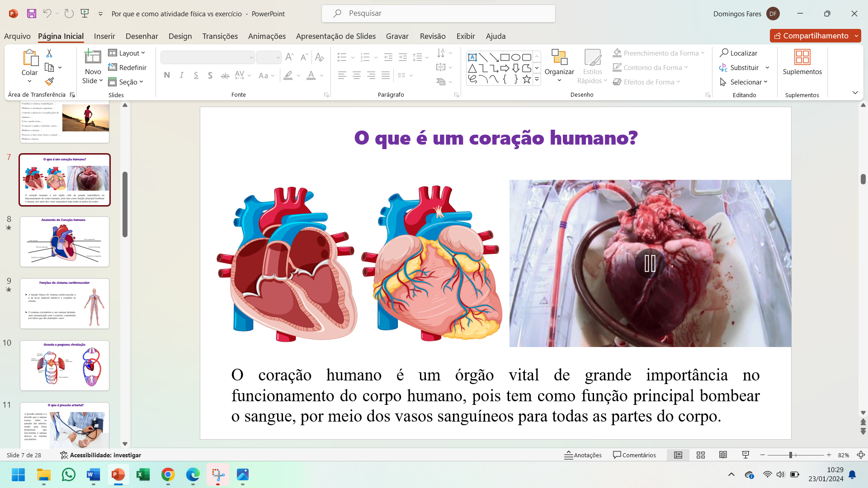Fit slide to current window icon
868x488 pixels.
tap(861, 455)
